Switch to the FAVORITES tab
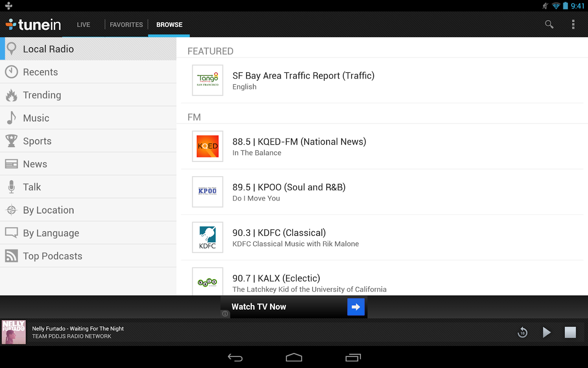This screenshot has height=368, width=588. [x=126, y=25]
